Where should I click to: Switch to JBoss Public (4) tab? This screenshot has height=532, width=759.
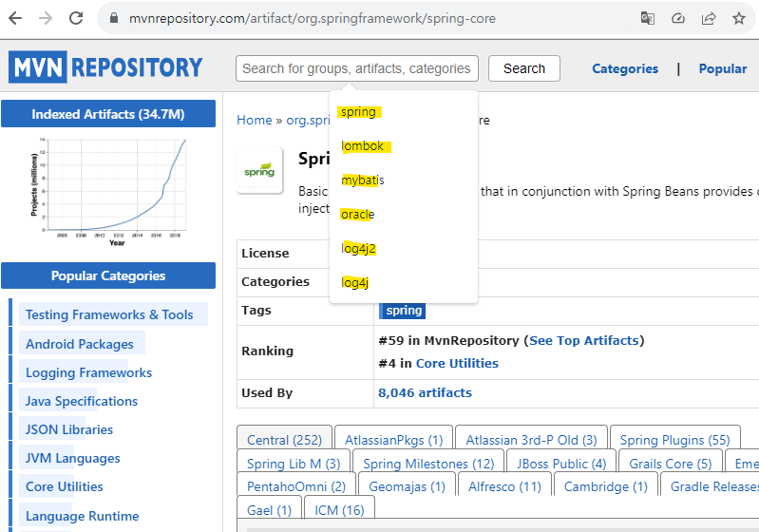pyautogui.click(x=561, y=463)
